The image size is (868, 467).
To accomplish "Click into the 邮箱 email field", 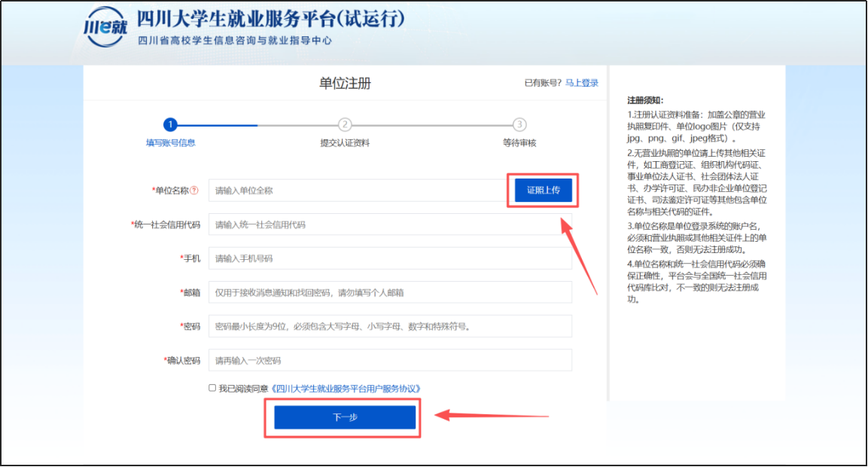I will click(x=390, y=292).
